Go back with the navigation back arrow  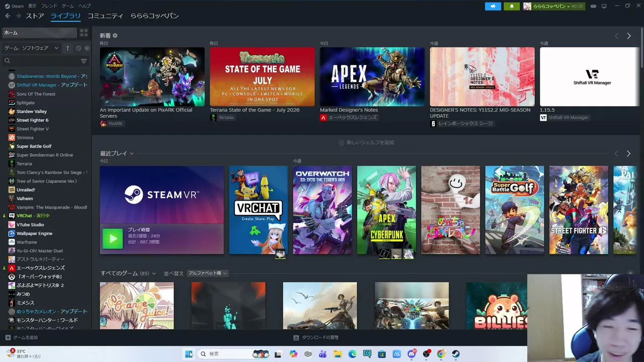click(8, 16)
